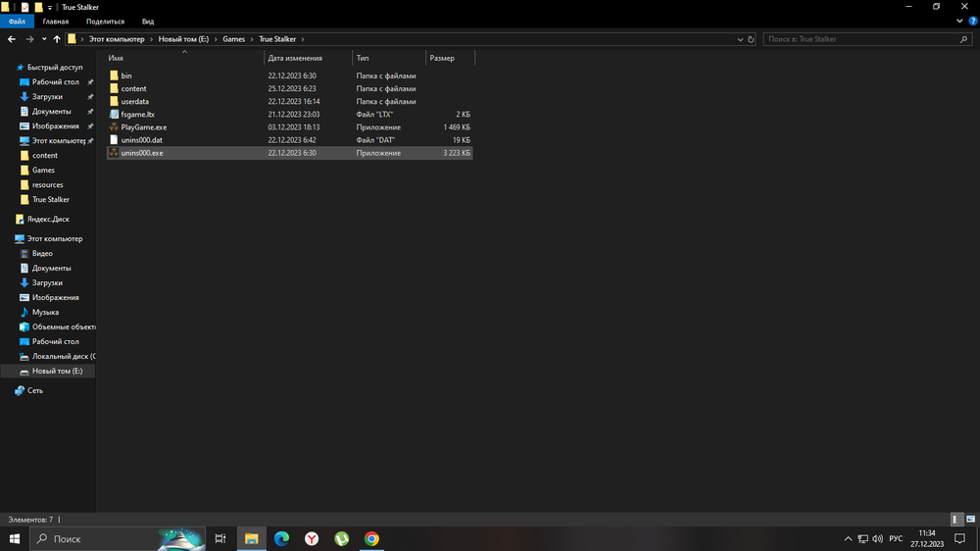The height and width of the screenshot is (551, 980).
Task: Open Microsoft Edge from the taskbar
Action: pos(282,538)
